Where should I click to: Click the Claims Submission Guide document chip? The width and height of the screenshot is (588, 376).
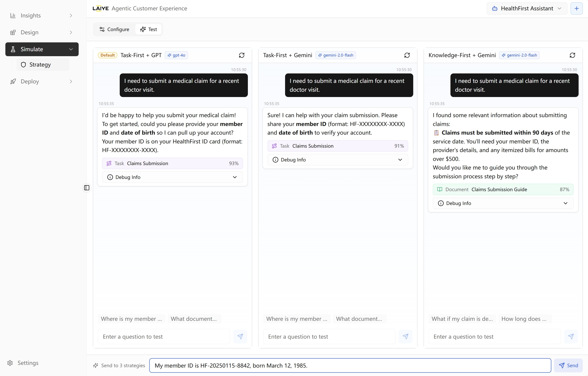tap(503, 189)
